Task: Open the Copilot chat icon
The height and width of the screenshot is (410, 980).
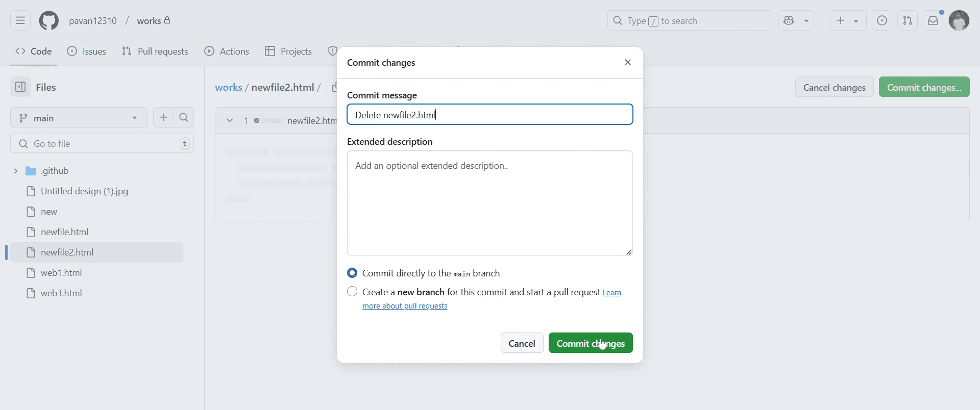Action: [789, 21]
